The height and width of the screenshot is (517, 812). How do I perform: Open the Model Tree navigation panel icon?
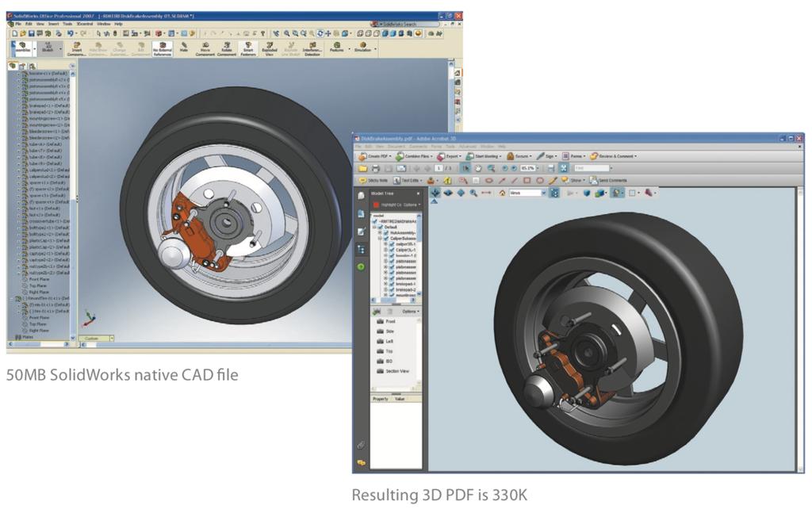[x=361, y=249]
